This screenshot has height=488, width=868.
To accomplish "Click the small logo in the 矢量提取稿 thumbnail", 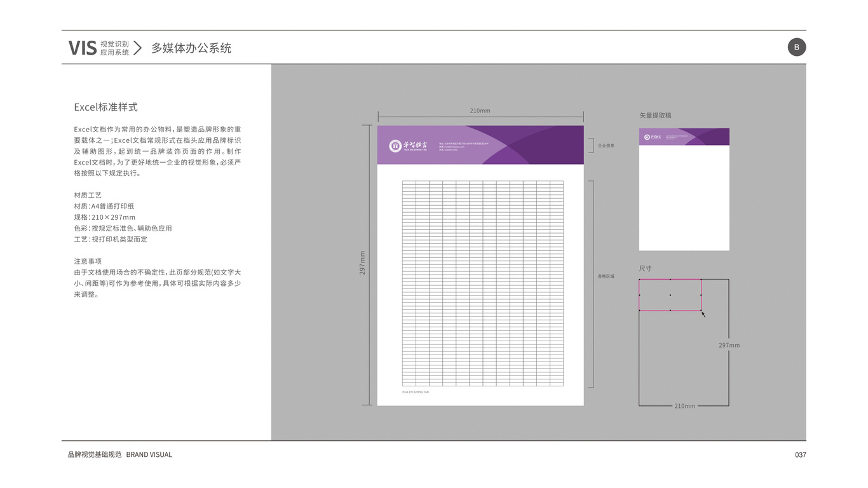I will pyautogui.click(x=652, y=137).
